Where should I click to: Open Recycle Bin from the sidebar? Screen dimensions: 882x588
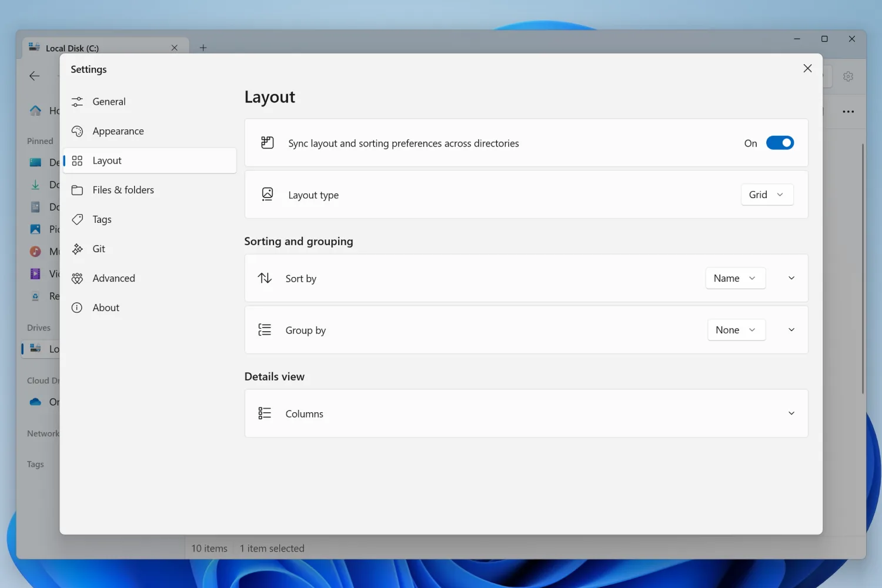(35, 296)
